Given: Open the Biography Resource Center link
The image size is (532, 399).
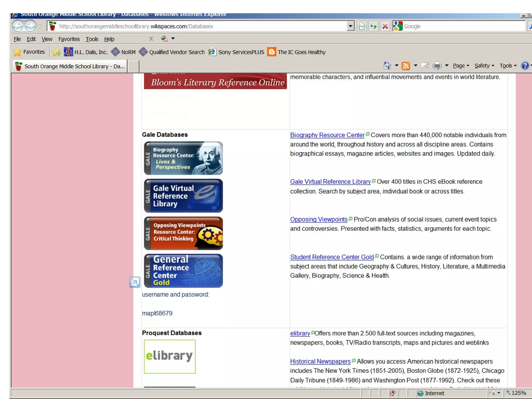Looking at the screenshot, I should click(x=327, y=135).
